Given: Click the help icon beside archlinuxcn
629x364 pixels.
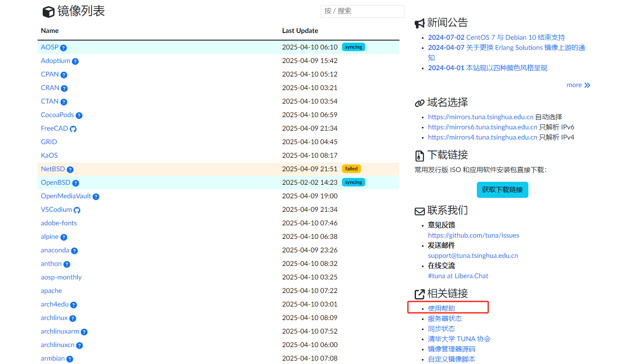Looking at the screenshot, I should click(x=79, y=345).
